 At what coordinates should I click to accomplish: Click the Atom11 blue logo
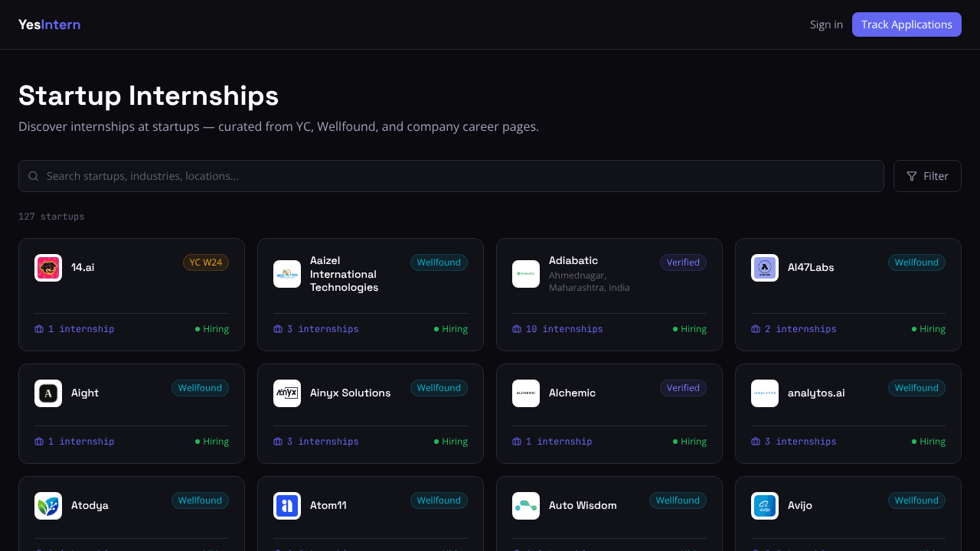287,506
